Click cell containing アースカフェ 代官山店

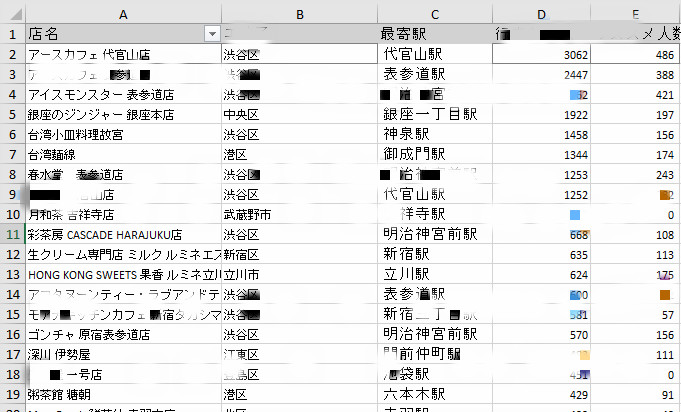coord(123,54)
